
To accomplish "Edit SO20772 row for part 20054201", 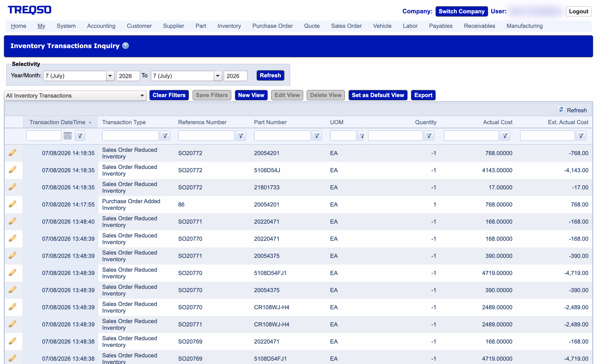I will pyautogui.click(x=13, y=153).
